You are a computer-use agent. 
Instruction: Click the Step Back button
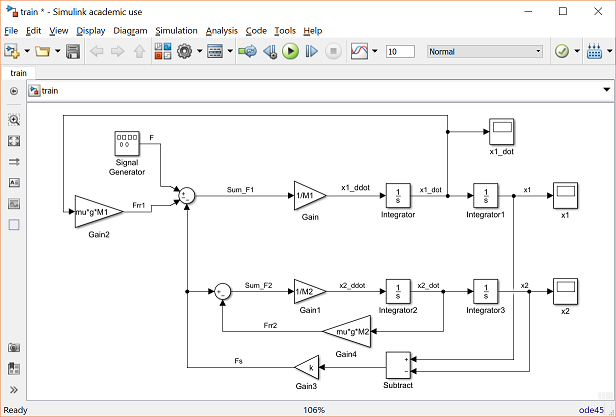tap(268, 51)
